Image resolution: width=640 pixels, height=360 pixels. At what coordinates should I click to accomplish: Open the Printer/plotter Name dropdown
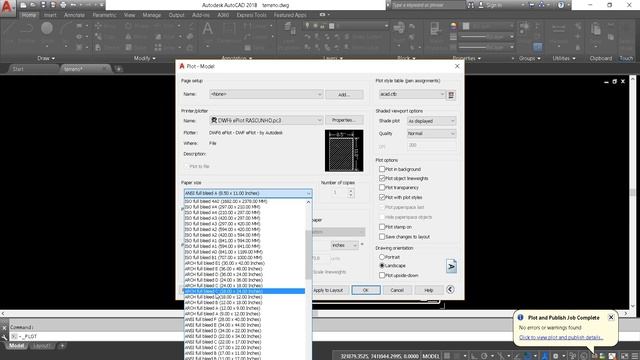click(x=266, y=120)
